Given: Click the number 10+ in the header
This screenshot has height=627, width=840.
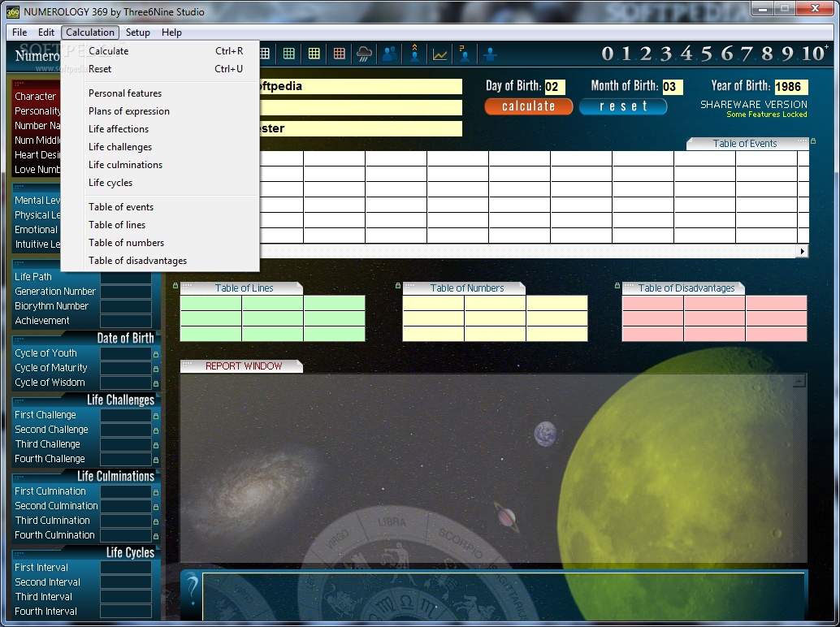Looking at the screenshot, I should [814, 54].
